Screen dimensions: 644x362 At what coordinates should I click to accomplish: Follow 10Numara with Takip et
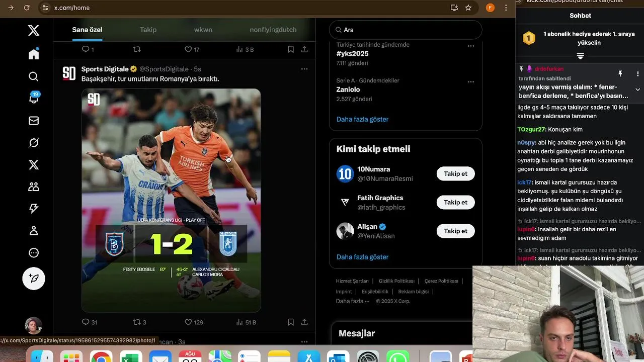click(x=455, y=174)
